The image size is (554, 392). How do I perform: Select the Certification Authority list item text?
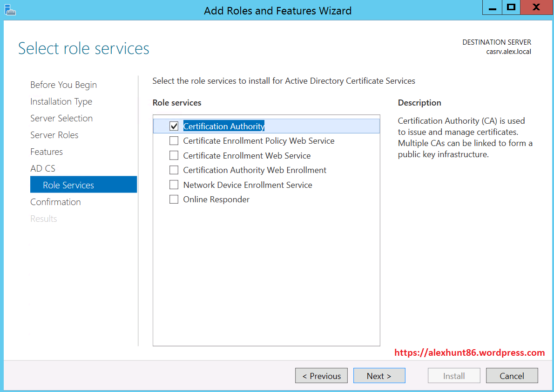223,126
